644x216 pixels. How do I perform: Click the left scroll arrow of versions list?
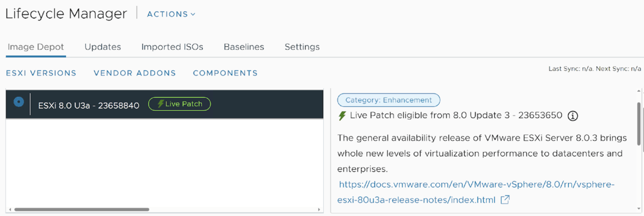coord(9,210)
